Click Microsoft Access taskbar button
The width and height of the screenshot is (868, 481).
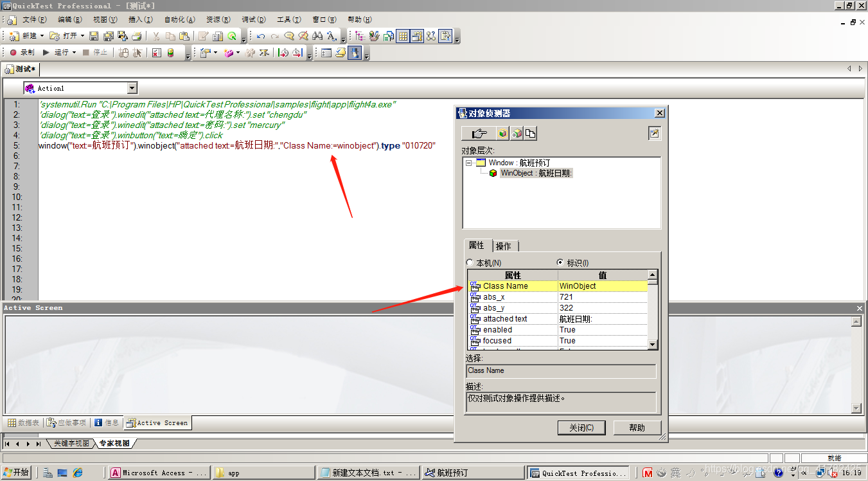pyautogui.click(x=159, y=473)
